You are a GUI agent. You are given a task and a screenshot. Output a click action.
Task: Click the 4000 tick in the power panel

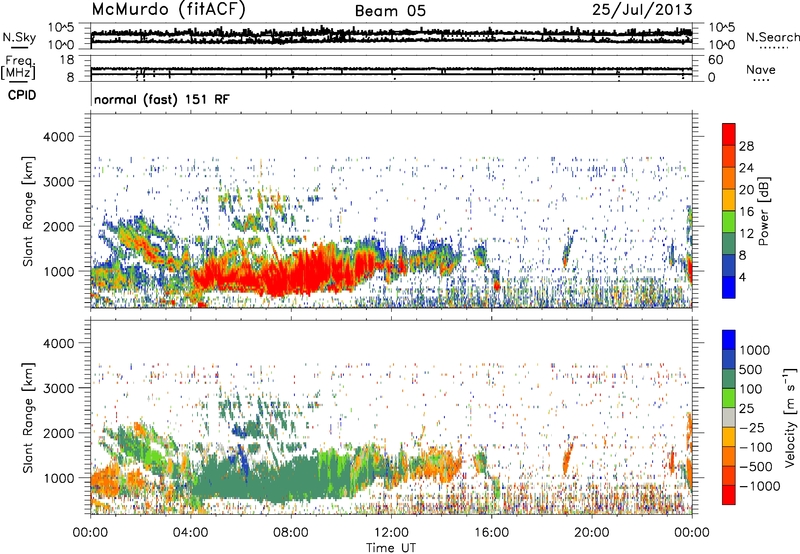(x=58, y=137)
